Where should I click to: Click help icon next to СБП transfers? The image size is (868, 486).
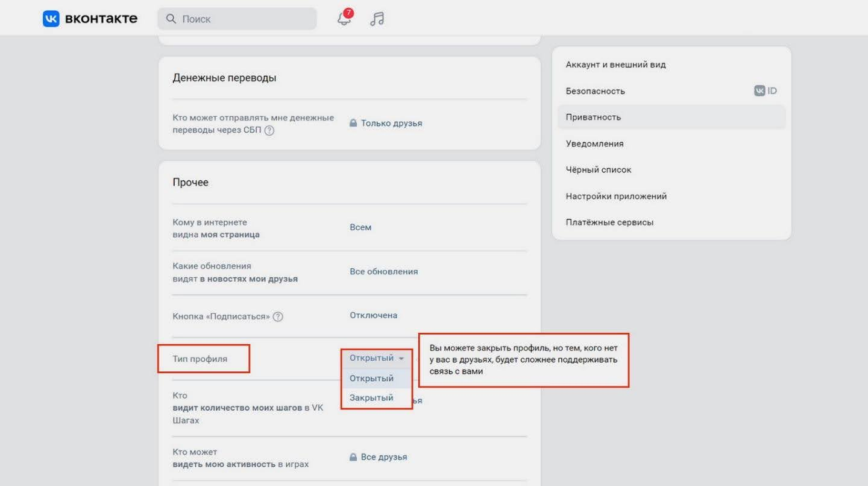[x=269, y=130]
